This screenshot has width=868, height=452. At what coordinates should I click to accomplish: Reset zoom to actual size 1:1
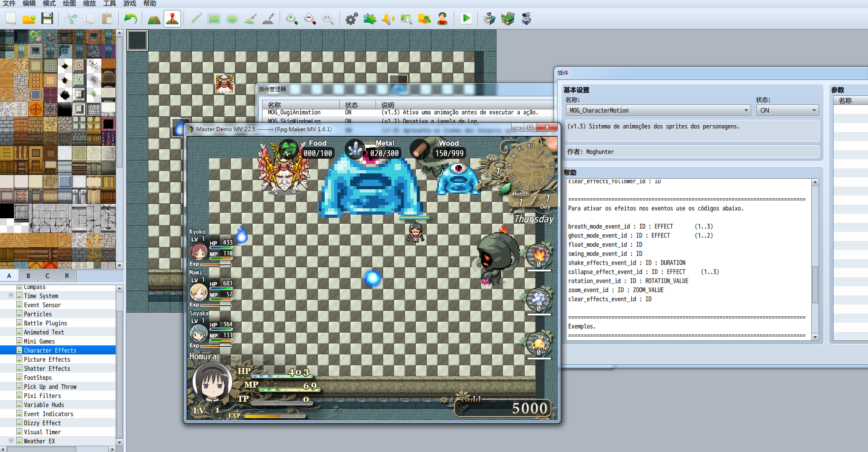(328, 19)
